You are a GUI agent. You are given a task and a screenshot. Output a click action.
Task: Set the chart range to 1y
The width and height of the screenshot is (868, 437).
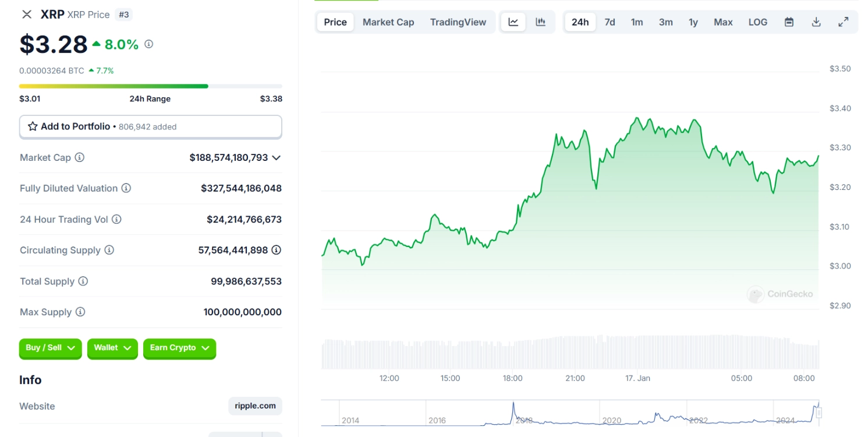coord(693,22)
